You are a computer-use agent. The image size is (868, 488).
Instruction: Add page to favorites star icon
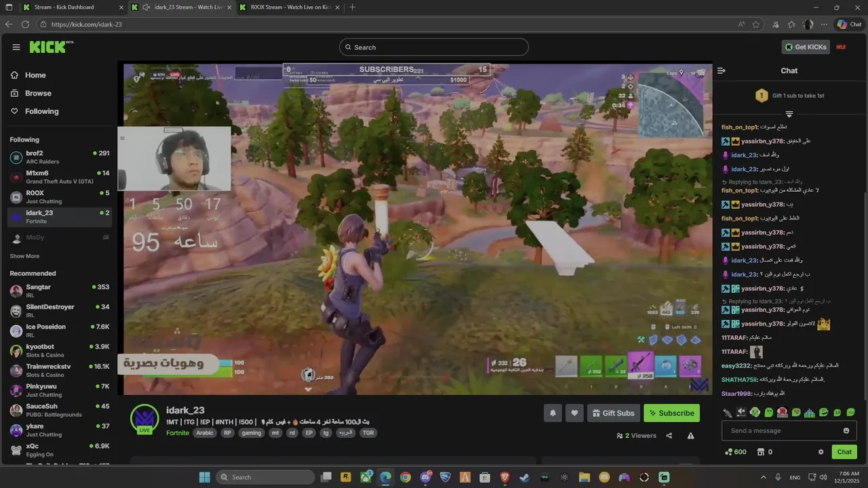[x=756, y=24]
